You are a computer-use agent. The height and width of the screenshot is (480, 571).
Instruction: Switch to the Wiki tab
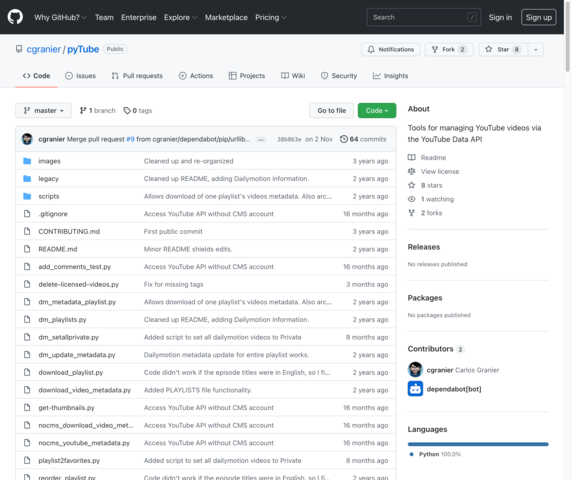293,76
